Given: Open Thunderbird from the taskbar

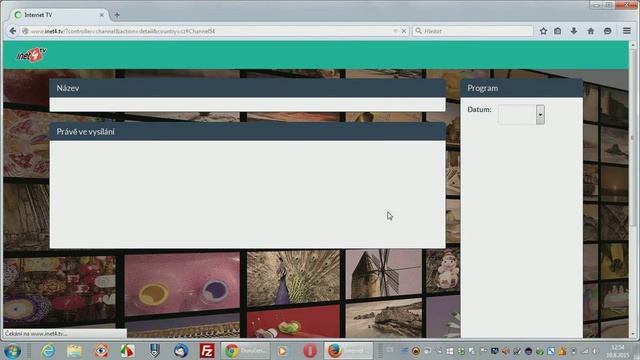Looking at the screenshot, I should pos(181,351).
